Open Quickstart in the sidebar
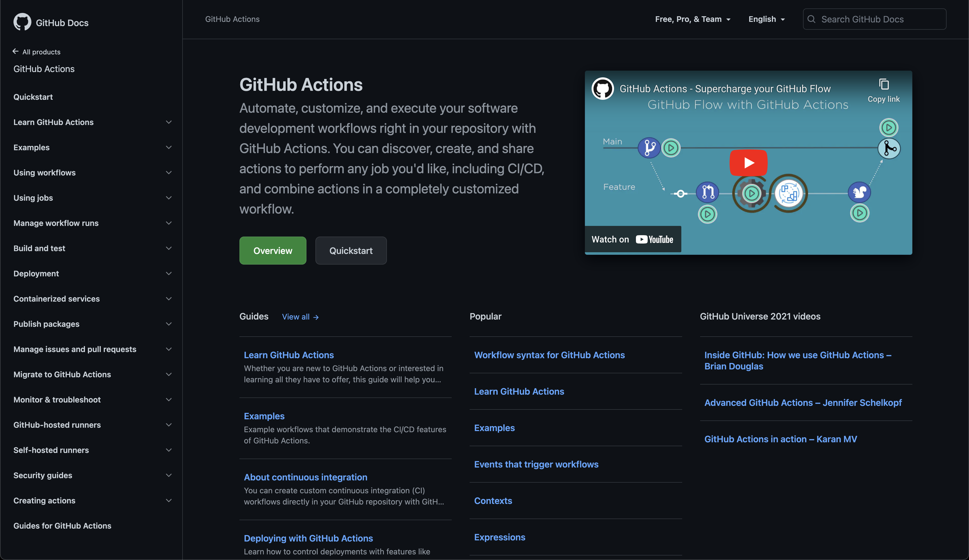Viewport: 969px width, 560px height. [x=33, y=97]
